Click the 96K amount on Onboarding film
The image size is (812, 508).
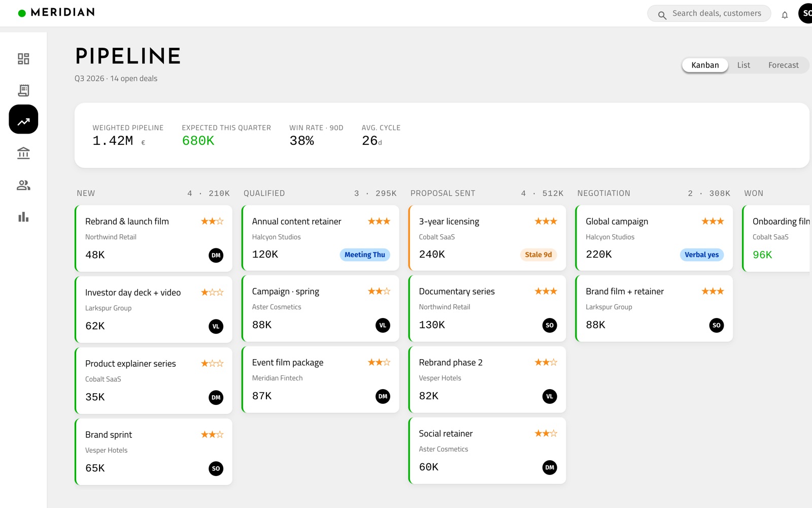click(762, 255)
